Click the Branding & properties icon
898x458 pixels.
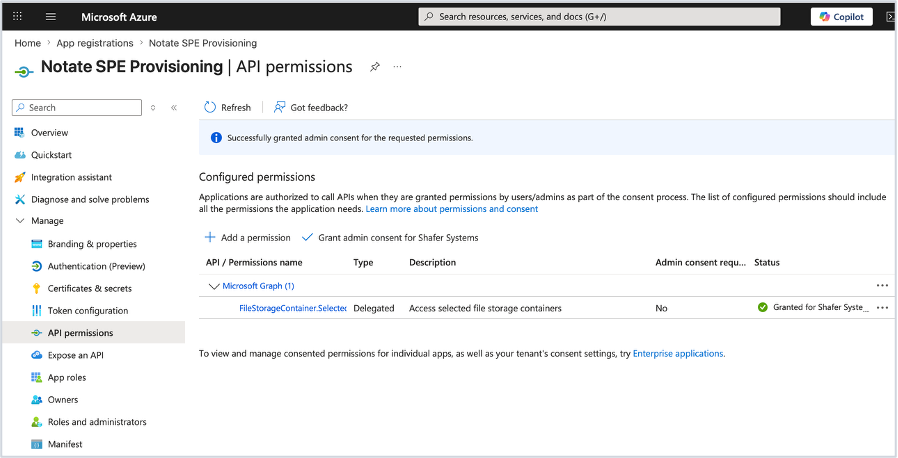(37, 244)
